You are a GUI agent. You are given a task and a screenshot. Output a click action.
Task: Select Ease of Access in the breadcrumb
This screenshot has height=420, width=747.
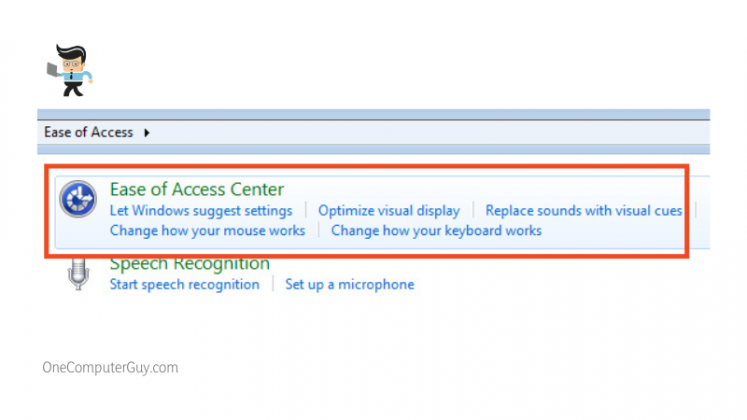coord(88,132)
